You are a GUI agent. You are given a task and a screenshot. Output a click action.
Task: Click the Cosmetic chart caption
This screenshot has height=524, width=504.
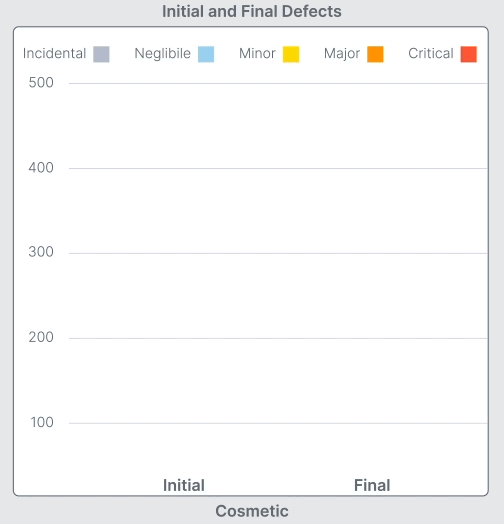[x=252, y=511]
